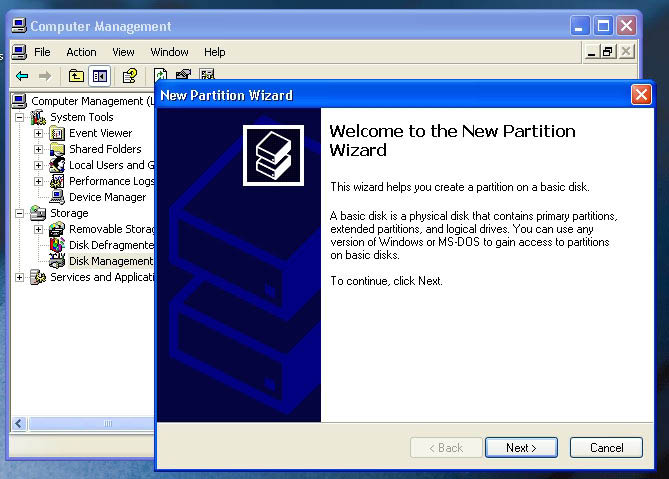The width and height of the screenshot is (669, 479).
Task: Click the System Tools icon
Action: [x=38, y=117]
